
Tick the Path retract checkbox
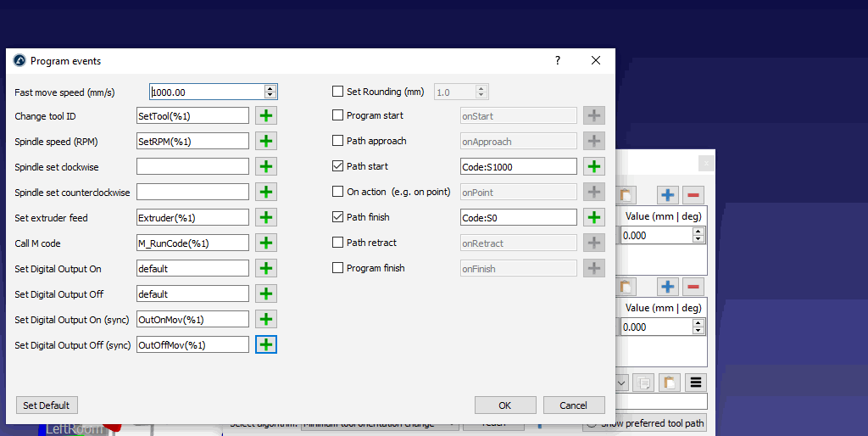coord(338,243)
